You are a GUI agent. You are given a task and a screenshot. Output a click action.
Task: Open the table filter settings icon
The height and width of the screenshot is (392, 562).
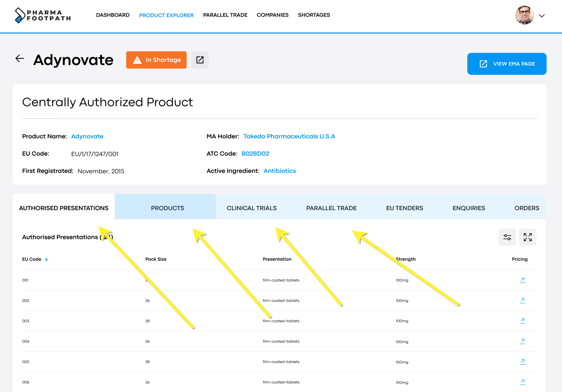507,237
